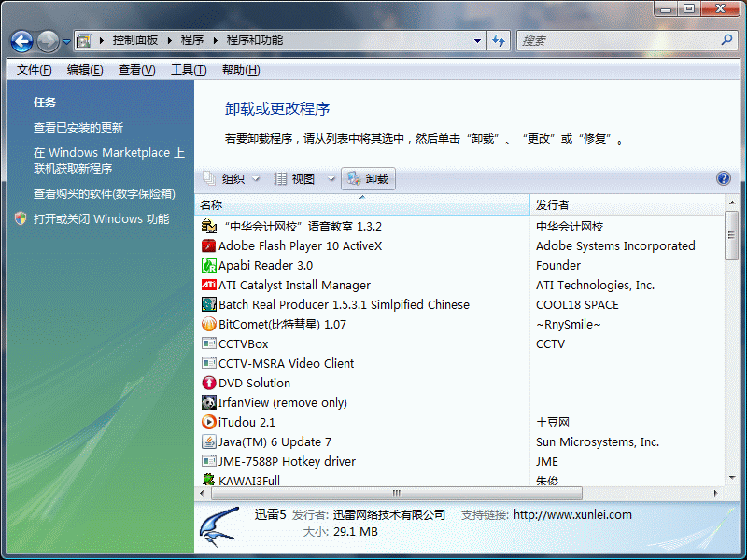Expand the arrow after 控制面板 breadcrumb

coord(170,40)
